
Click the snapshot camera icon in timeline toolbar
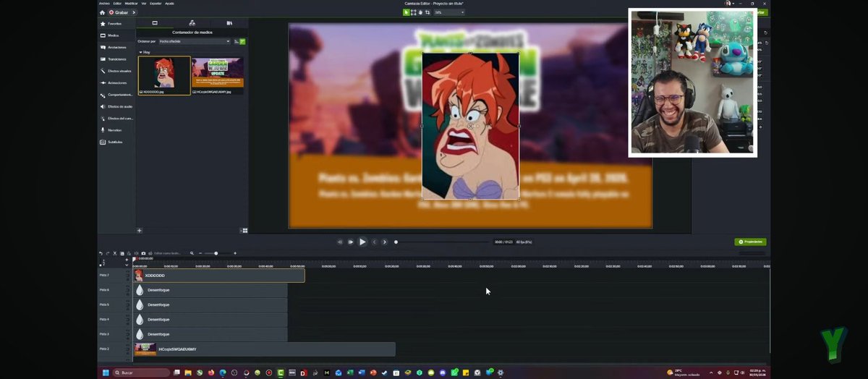coord(143,253)
